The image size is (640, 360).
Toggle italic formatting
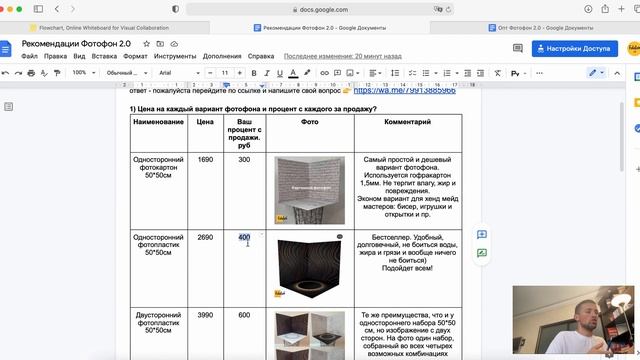tap(267, 73)
